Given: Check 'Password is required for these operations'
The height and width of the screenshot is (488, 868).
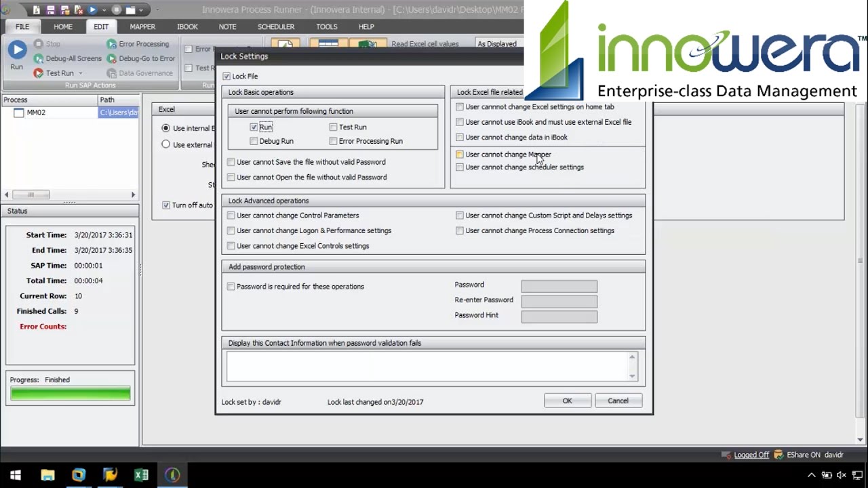Looking at the screenshot, I should (231, 287).
